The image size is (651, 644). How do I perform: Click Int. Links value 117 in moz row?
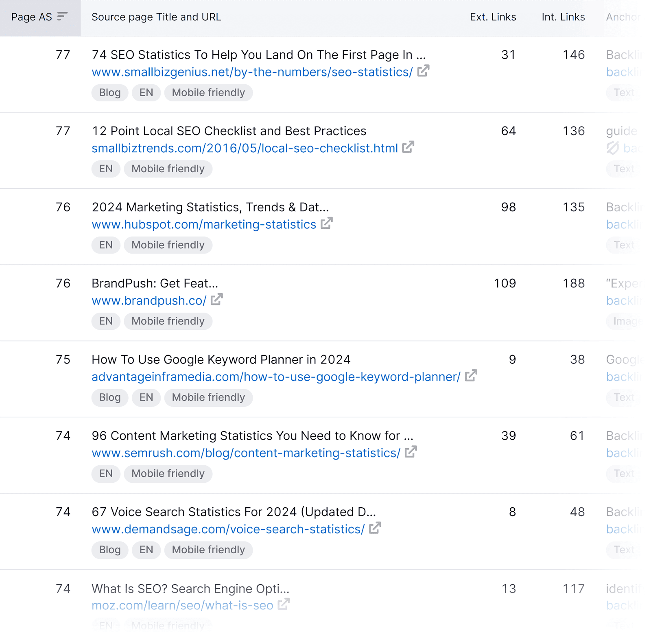tap(574, 589)
